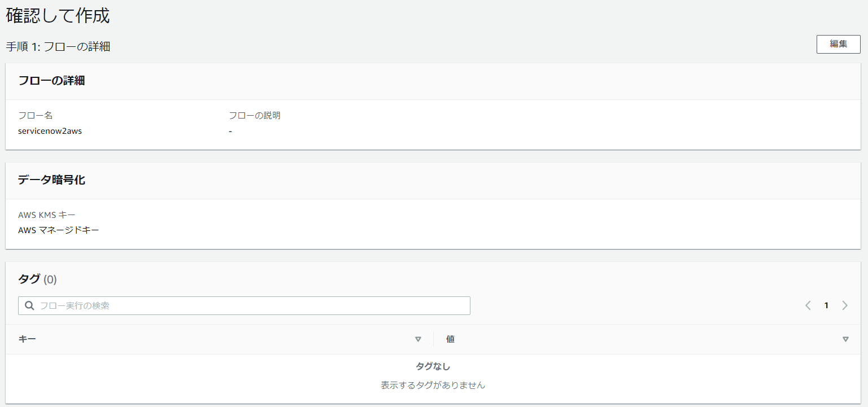Click the タグなし message in the table
868x407 pixels.
coord(434,366)
